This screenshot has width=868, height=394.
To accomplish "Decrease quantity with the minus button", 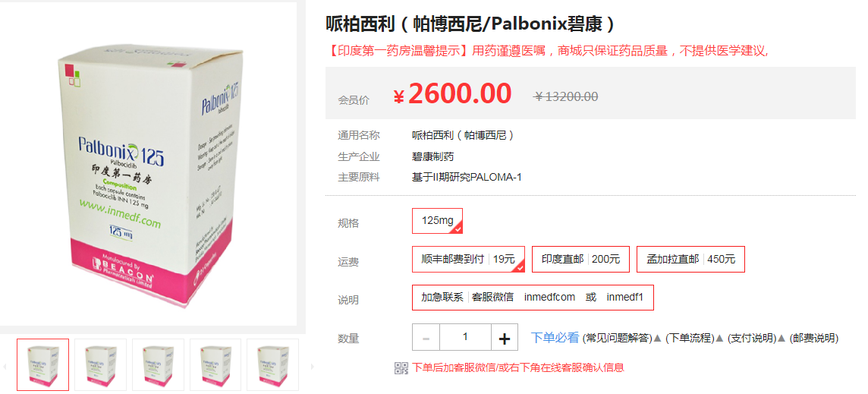I will point(426,338).
